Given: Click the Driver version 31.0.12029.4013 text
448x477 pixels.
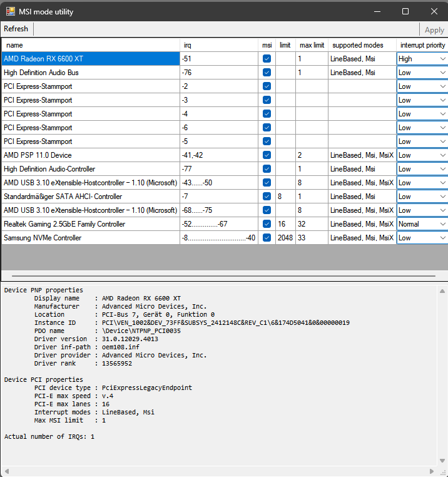Looking at the screenshot, I should pos(130,339).
